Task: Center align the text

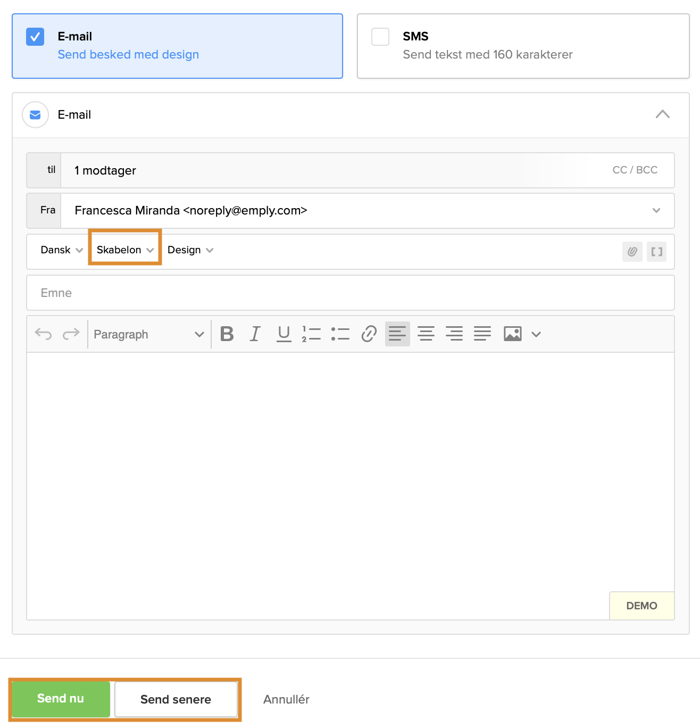Action: [426, 334]
